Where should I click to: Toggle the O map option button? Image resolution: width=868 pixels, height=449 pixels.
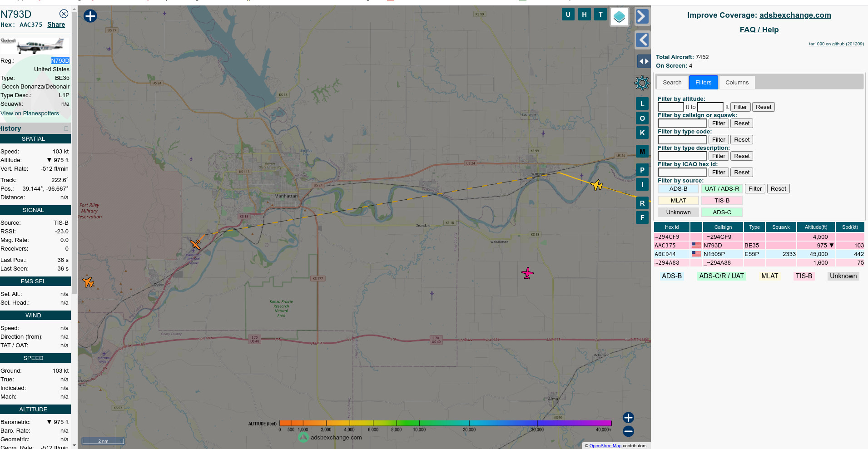[642, 118]
